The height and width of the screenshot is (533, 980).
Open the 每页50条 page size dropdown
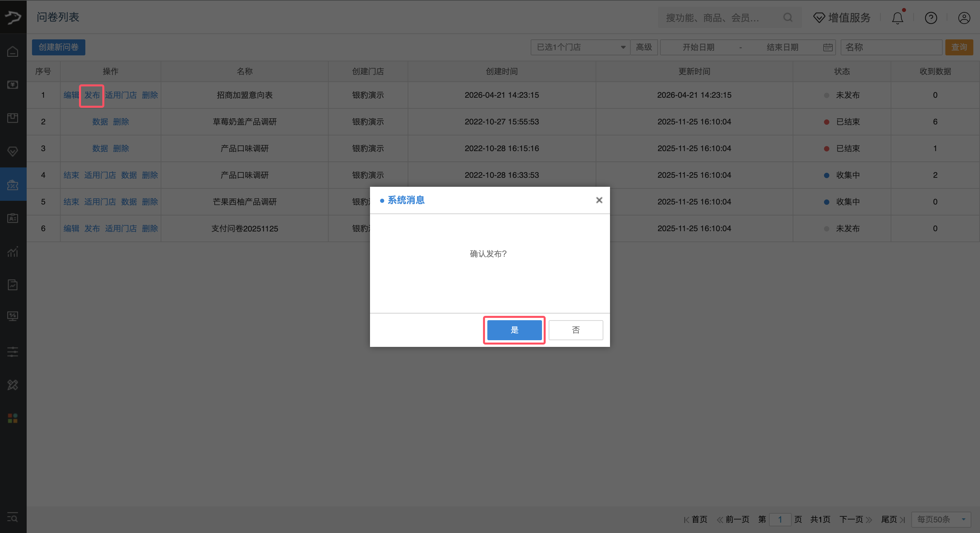coord(941,519)
